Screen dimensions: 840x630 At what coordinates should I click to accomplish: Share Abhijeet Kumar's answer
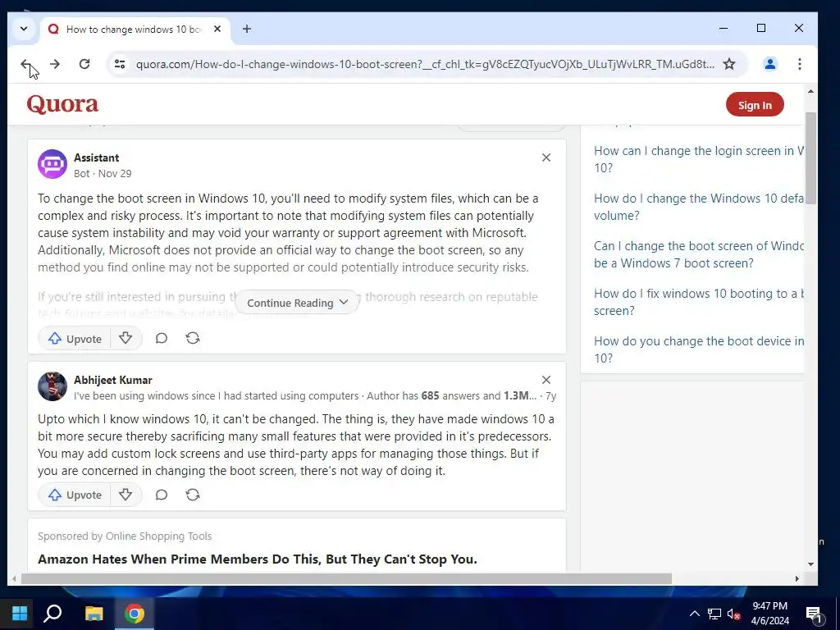(x=192, y=495)
